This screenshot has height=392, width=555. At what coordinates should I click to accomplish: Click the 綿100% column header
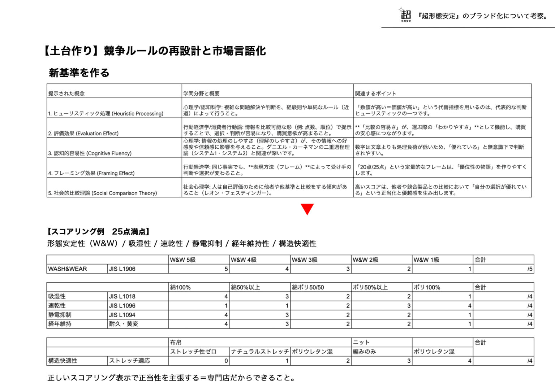(180, 287)
